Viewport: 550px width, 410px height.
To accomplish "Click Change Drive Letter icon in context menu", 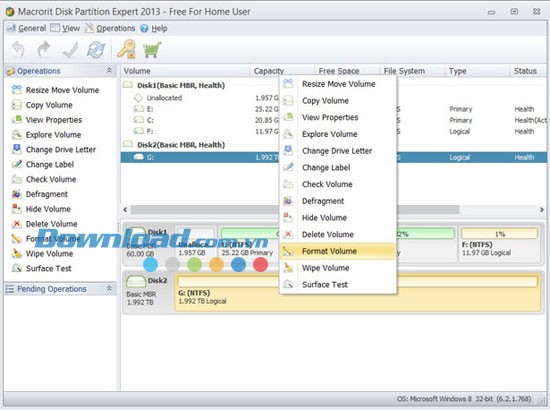I will click(288, 150).
